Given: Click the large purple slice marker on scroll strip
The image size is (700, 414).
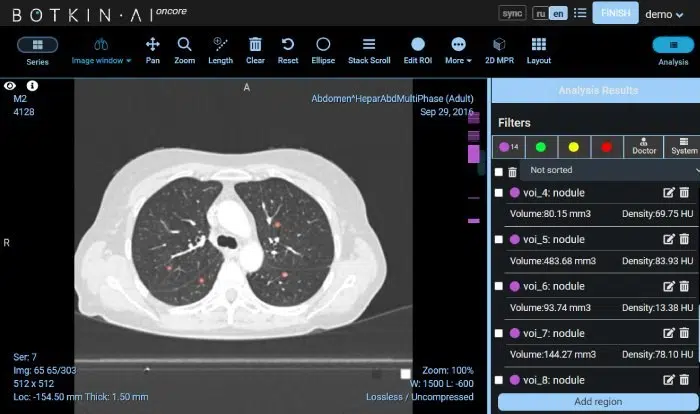Looking at the screenshot, I should 474,154.
